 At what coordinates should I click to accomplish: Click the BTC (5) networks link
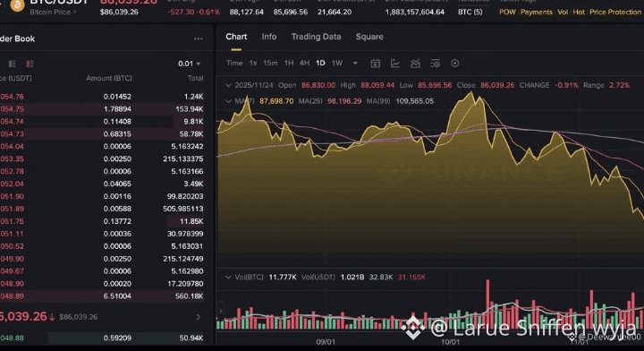coord(470,12)
